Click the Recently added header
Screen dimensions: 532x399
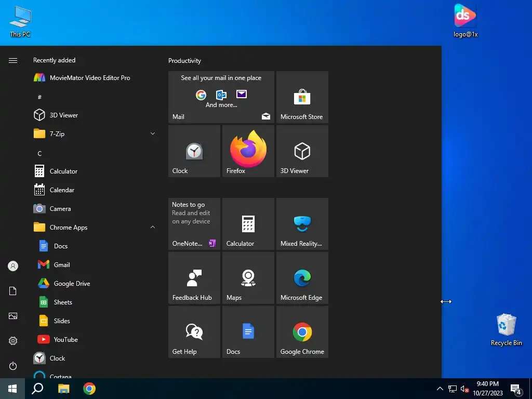pos(54,60)
